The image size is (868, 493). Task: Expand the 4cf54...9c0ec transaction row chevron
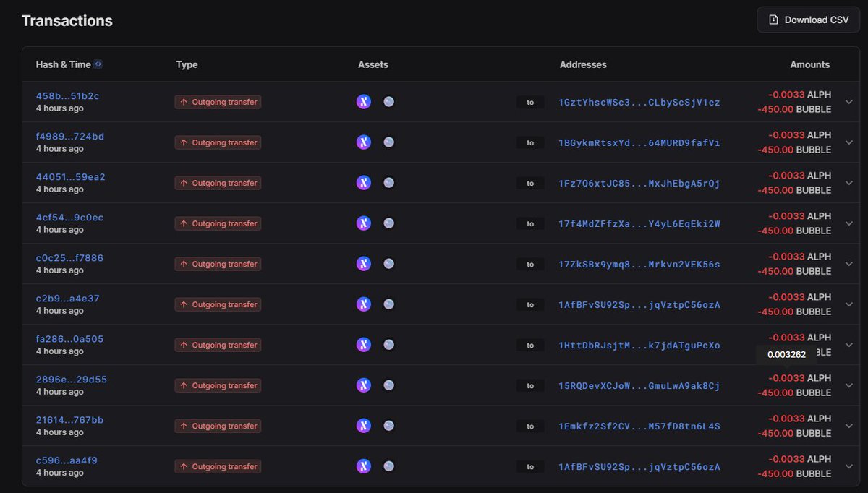849,223
